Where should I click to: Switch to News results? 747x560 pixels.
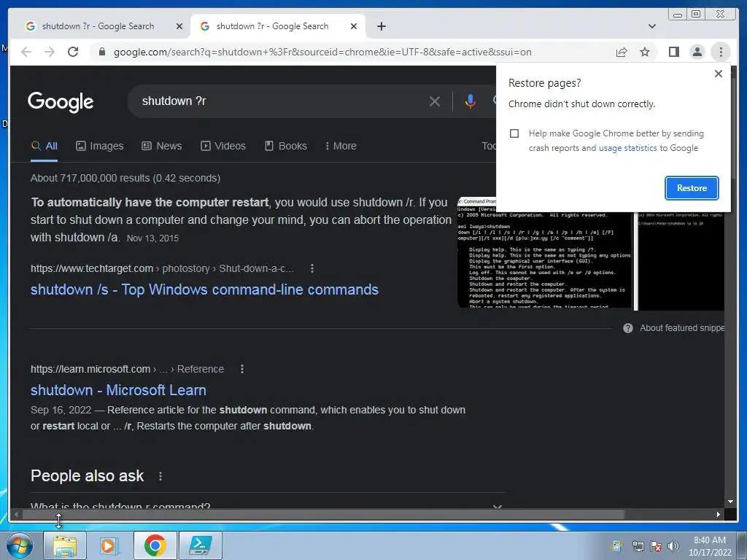[x=161, y=146]
